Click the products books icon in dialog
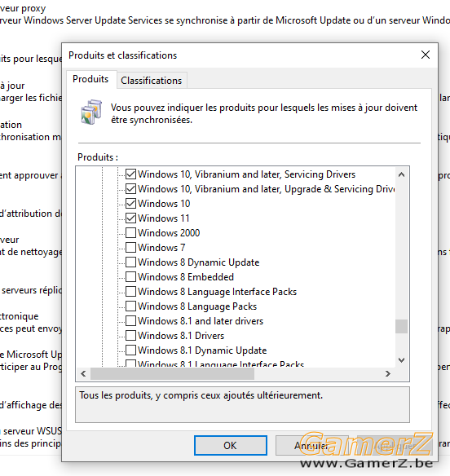The height and width of the screenshot is (476, 450). (91, 112)
